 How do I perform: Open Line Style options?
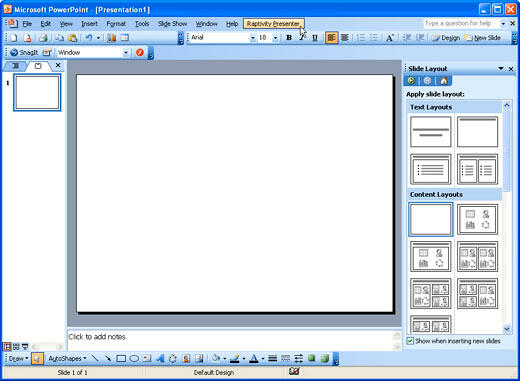[x=272, y=359]
